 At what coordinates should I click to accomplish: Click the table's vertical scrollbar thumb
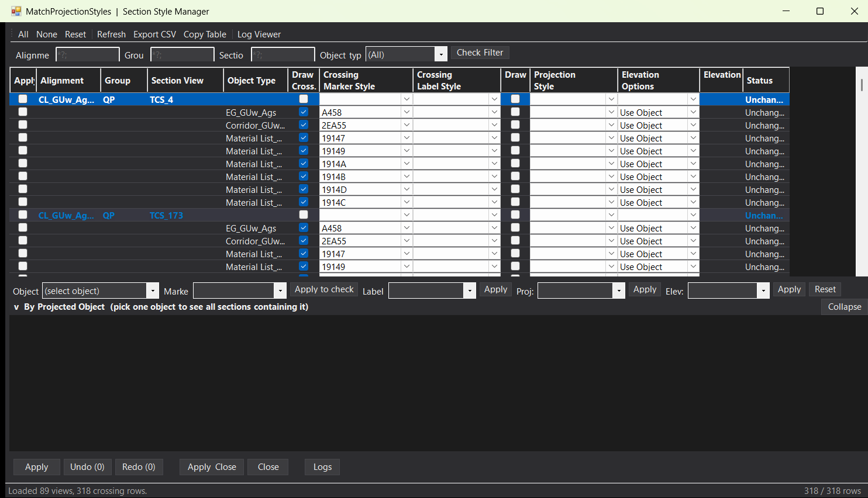(x=862, y=85)
